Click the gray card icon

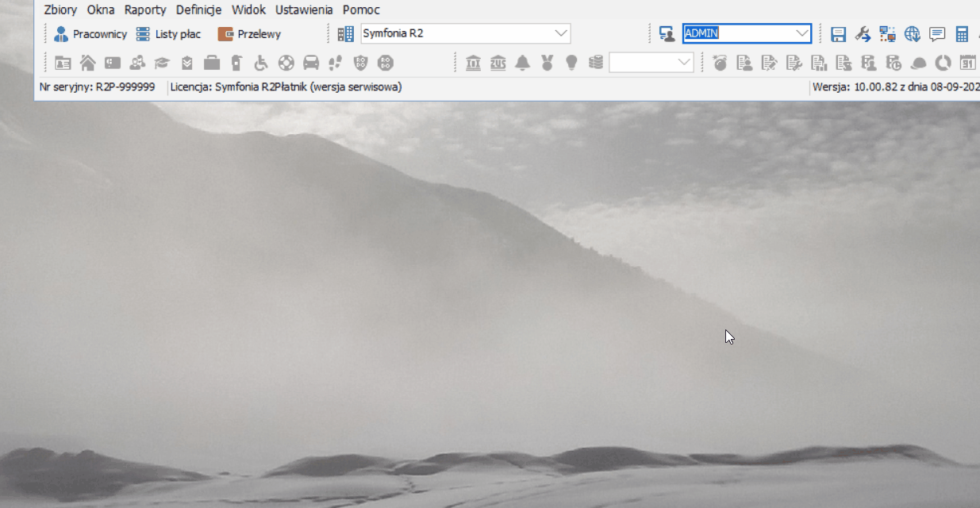tap(113, 63)
